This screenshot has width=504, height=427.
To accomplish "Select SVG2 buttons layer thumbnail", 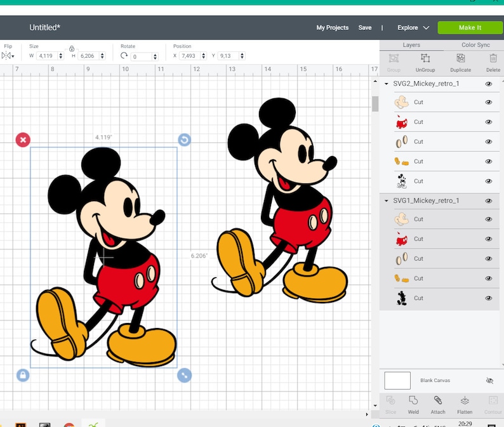I will (401, 141).
